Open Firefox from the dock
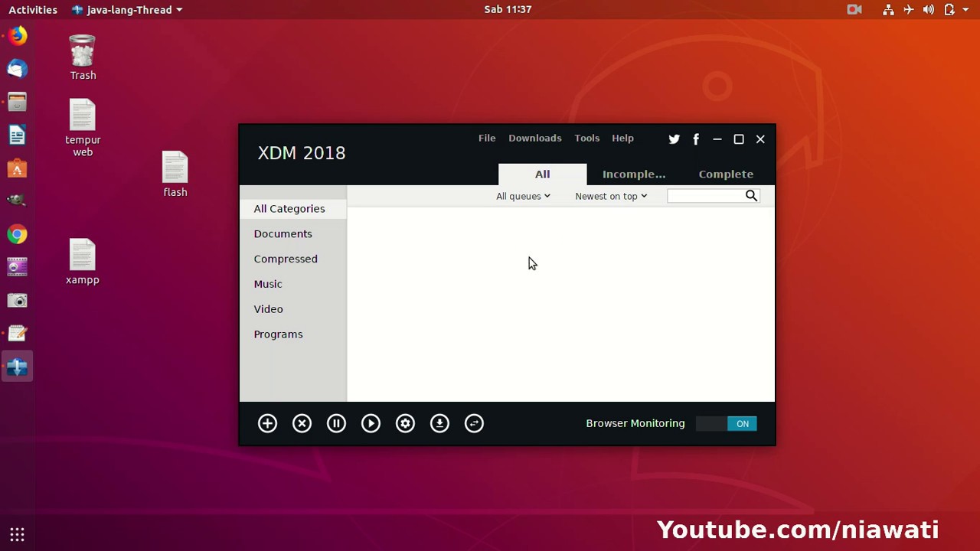The width and height of the screenshot is (980, 551). [17, 36]
